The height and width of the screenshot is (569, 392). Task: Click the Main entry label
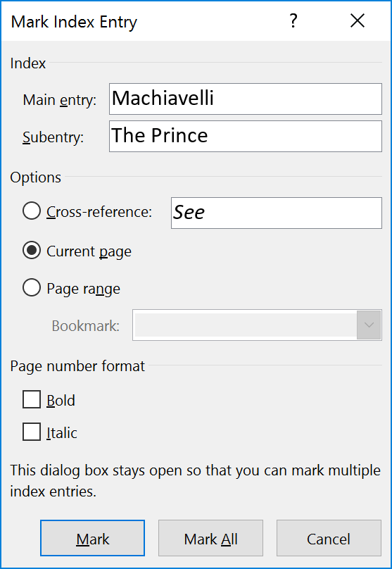click(x=60, y=100)
